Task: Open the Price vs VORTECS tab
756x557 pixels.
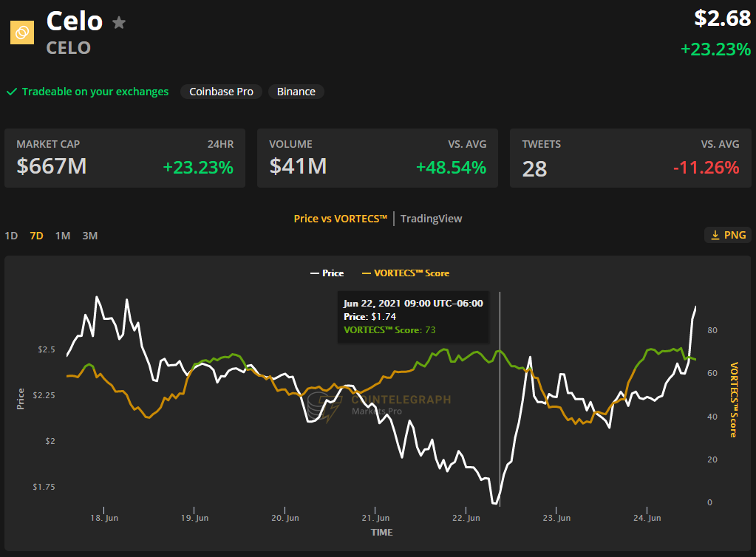Action: coord(340,219)
